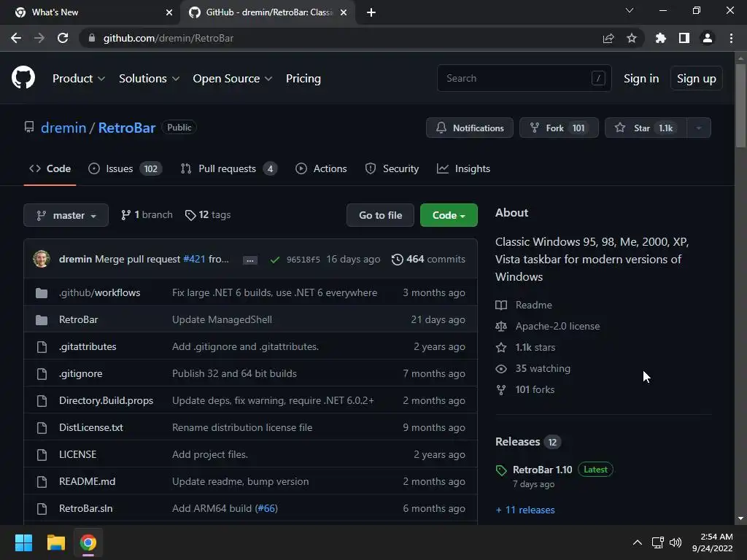
Task: Click the GitHub search field
Action: (x=524, y=78)
